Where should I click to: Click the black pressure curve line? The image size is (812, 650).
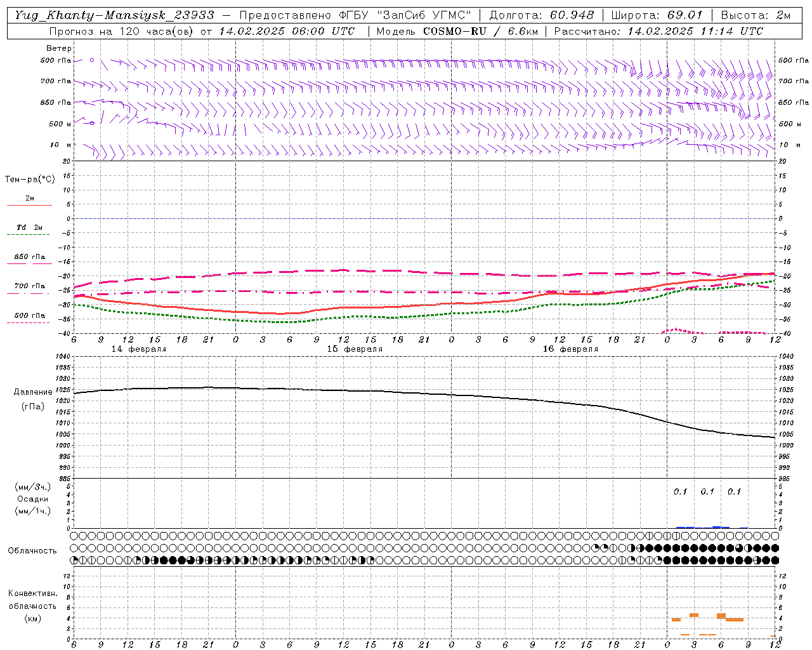click(x=425, y=393)
